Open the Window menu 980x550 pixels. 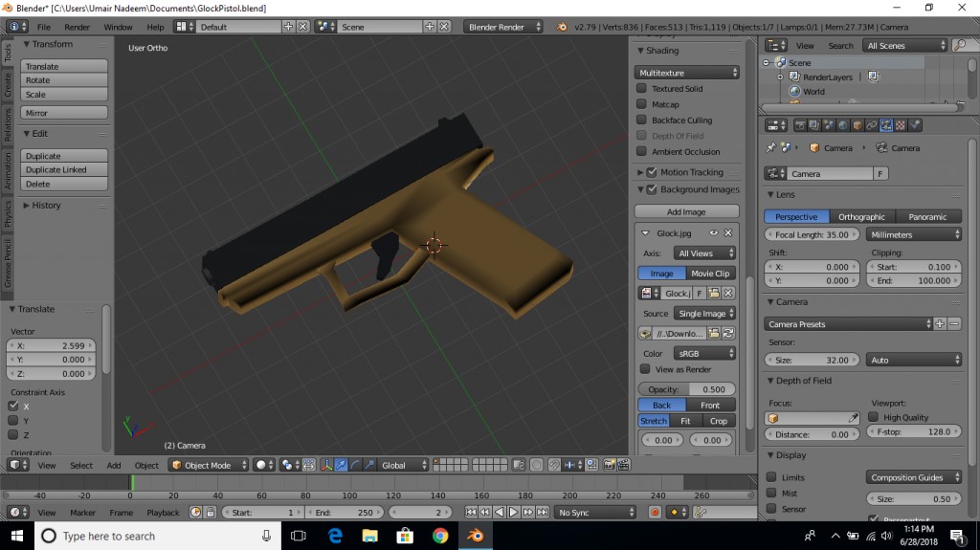118,27
